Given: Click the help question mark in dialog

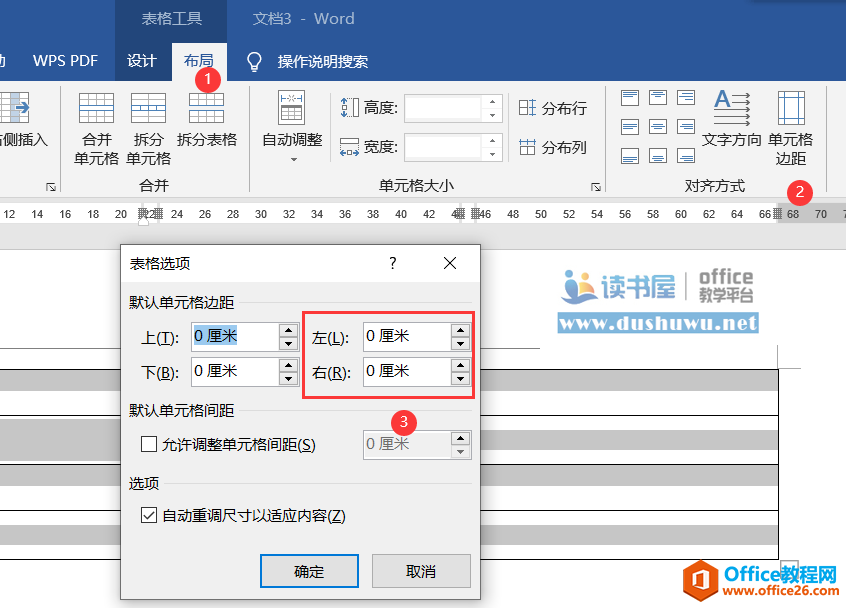Looking at the screenshot, I should (x=393, y=263).
